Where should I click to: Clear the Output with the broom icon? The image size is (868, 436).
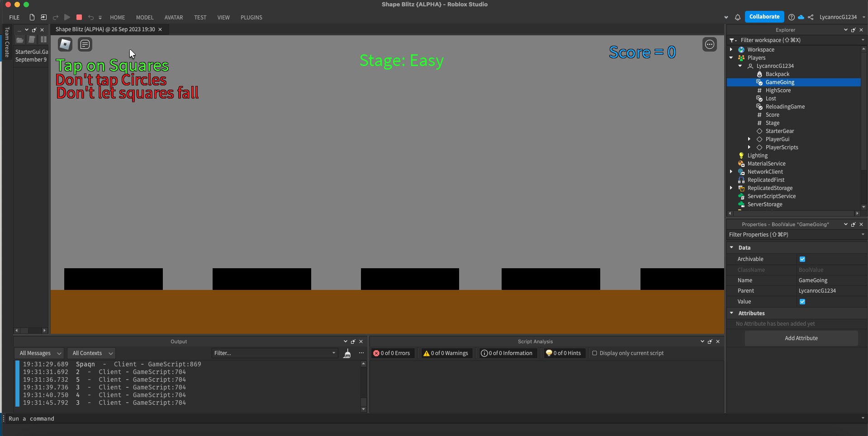pos(347,353)
